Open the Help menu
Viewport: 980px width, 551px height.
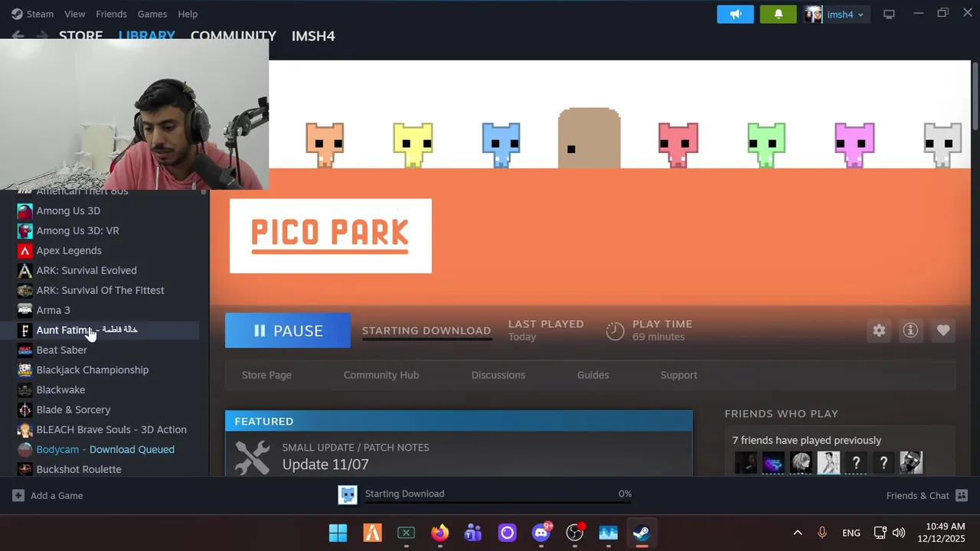point(188,14)
